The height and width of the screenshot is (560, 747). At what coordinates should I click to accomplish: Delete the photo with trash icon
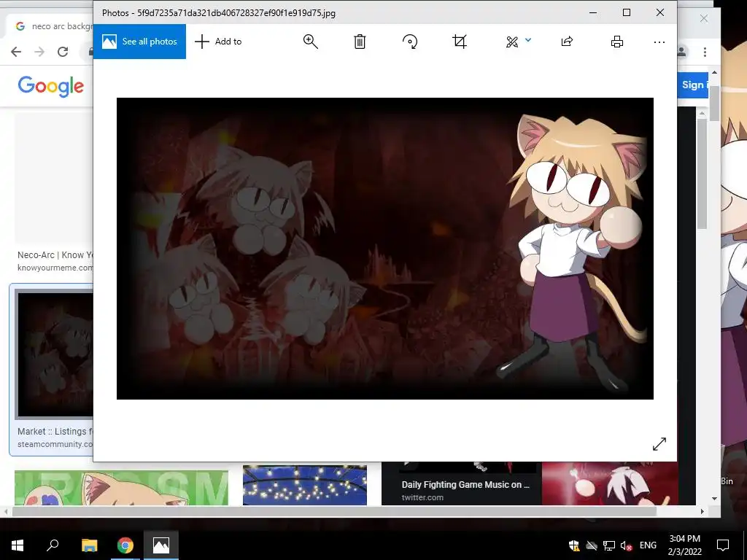click(360, 42)
